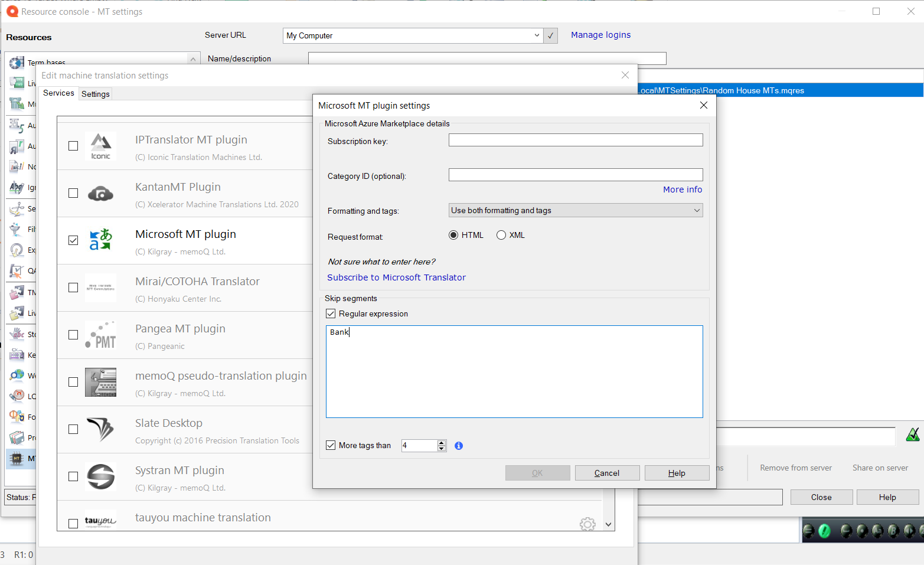Click gear icon for tauyou machine translation
This screenshot has width=924, height=565.
pos(587,524)
